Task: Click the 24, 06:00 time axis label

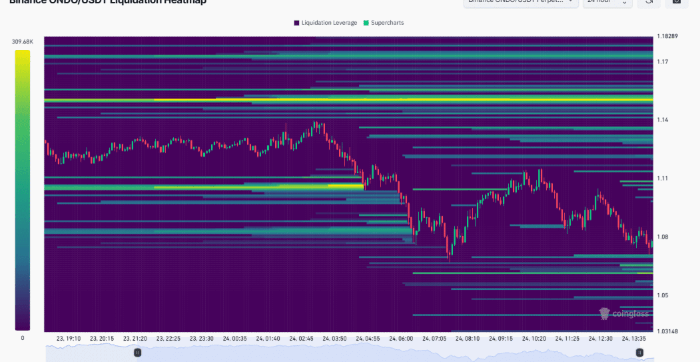Action: click(401, 339)
